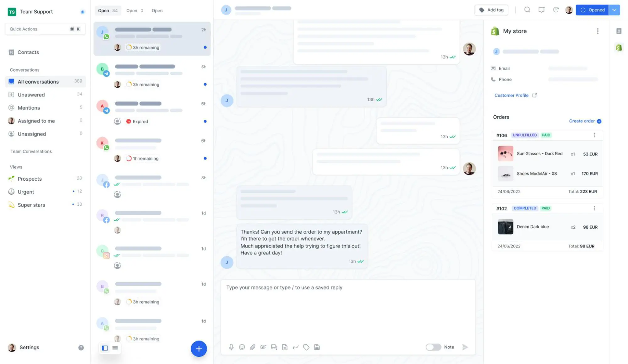The height and width of the screenshot is (364, 628).
Task: Click the search icon in top toolbar
Action: (x=527, y=10)
